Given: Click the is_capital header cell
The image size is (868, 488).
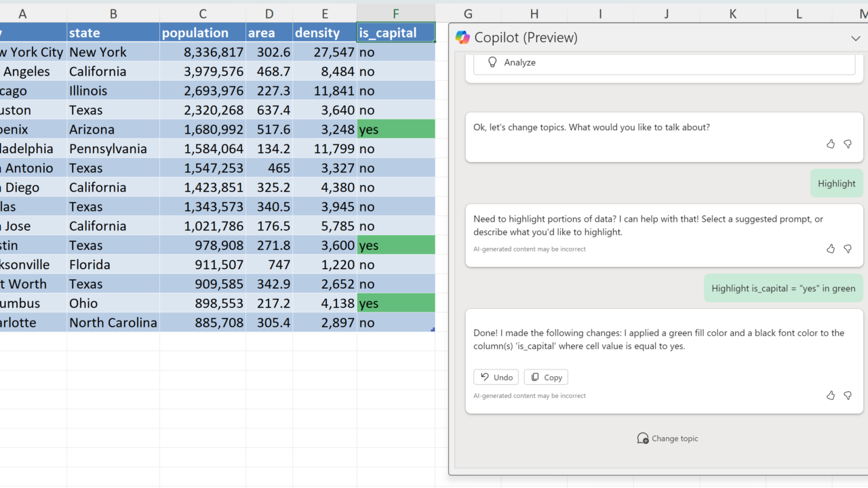Looking at the screenshot, I should 396,33.
